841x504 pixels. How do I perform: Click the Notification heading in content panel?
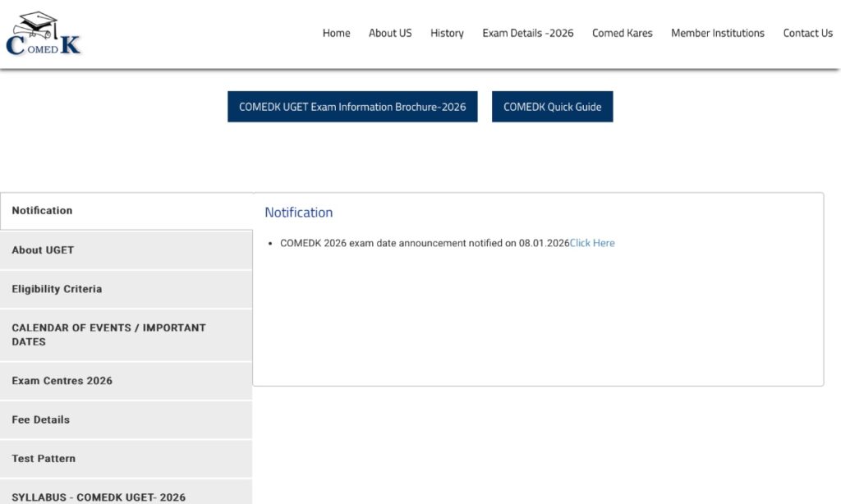(298, 213)
